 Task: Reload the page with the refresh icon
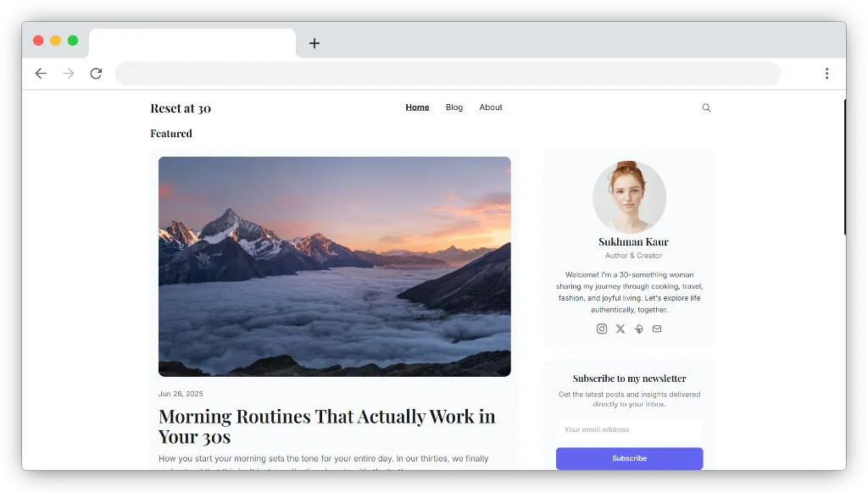pyautogui.click(x=96, y=74)
